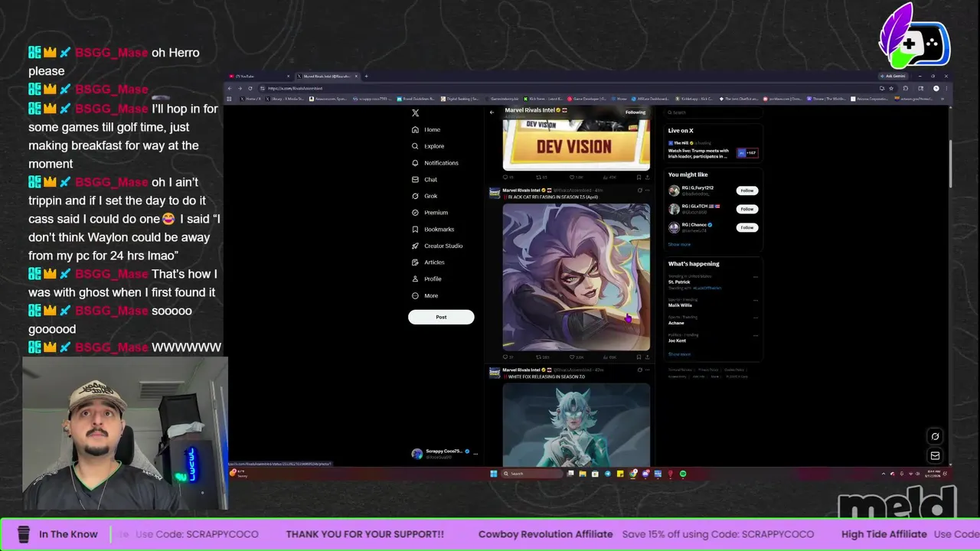Click the Profile person icon
The width and height of the screenshot is (980, 551).
(x=415, y=279)
